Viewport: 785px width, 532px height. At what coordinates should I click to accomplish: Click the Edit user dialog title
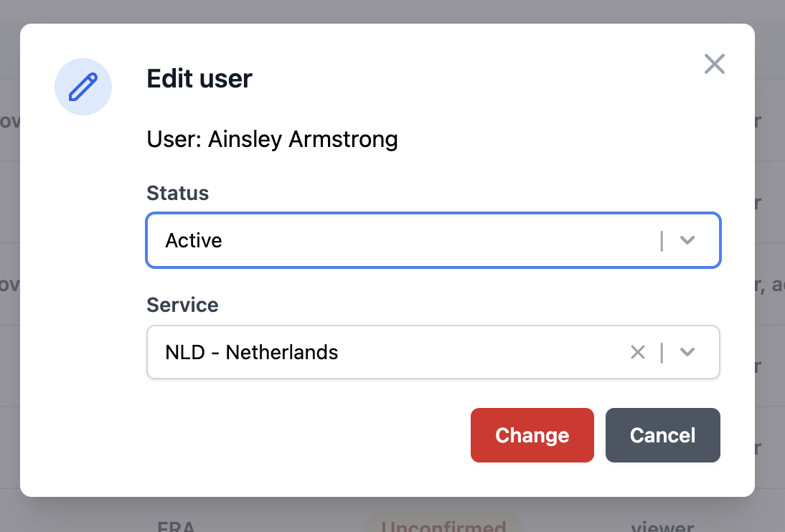pos(199,79)
